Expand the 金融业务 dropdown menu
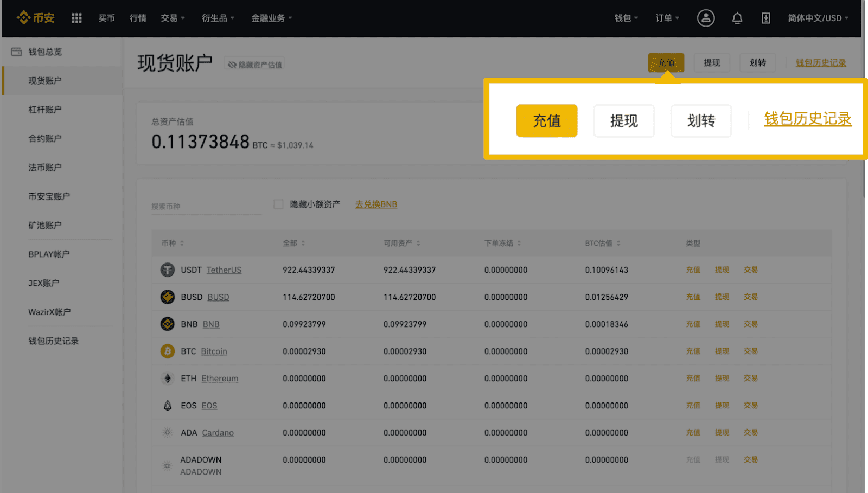The width and height of the screenshot is (868, 493). pyautogui.click(x=272, y=18)
